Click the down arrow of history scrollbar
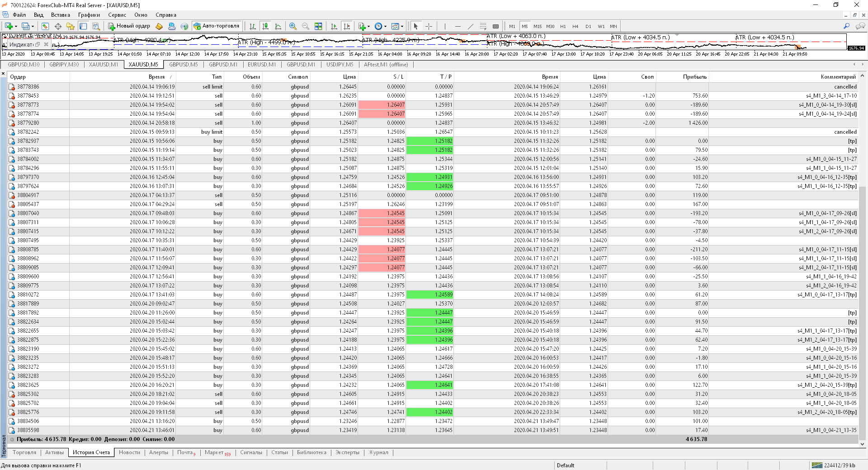The width and height of the screenshot is (868, 470). [862, 444]
